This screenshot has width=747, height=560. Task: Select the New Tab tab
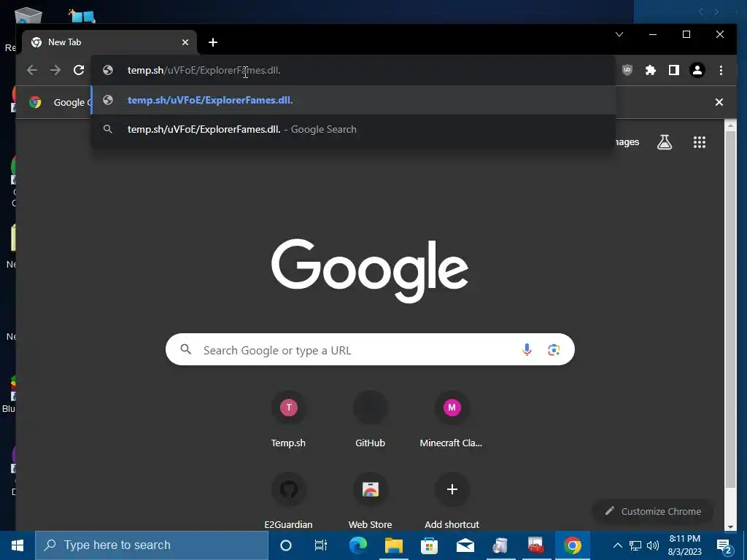click(x=109, y=42)
